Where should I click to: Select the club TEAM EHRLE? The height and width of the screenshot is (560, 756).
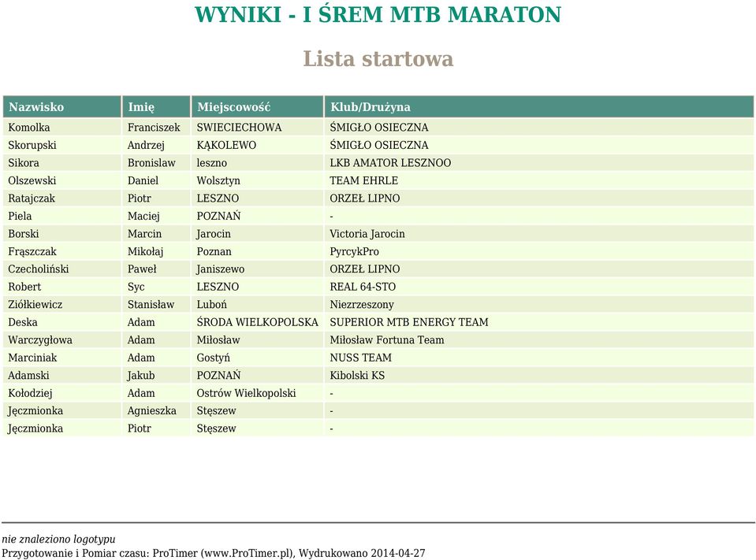pyautogui.click(x=364, y=180)
